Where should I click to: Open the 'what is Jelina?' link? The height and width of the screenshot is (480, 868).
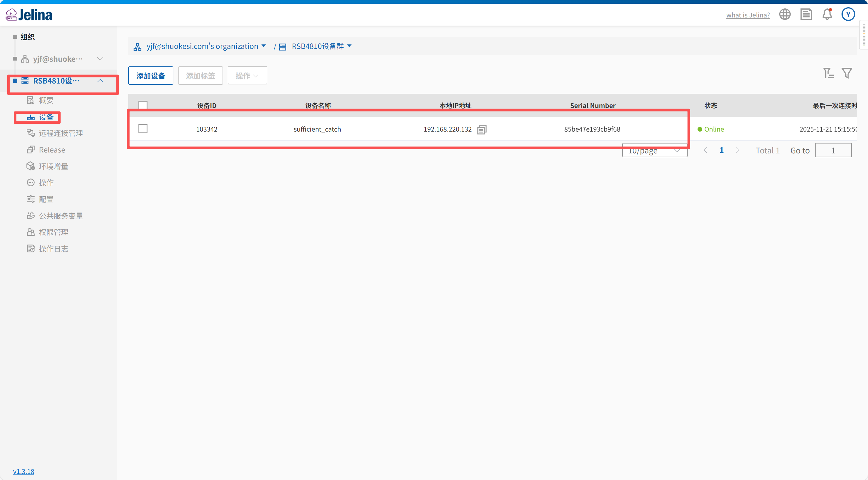tap(748, 15)
